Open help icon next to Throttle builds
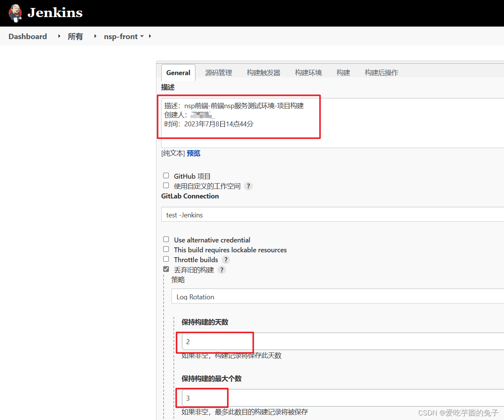 pos(226,260)
